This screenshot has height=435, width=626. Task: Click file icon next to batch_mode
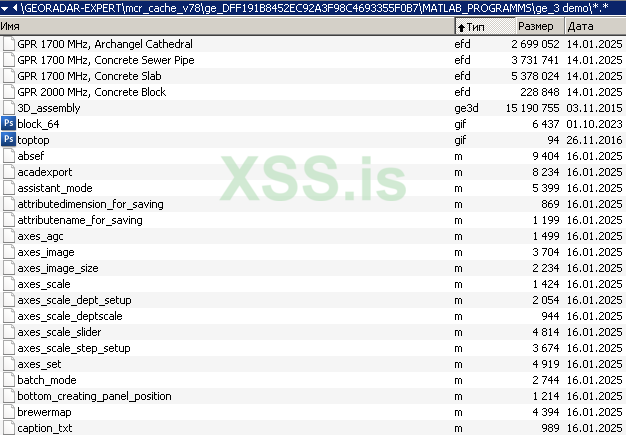coord(8,380)
